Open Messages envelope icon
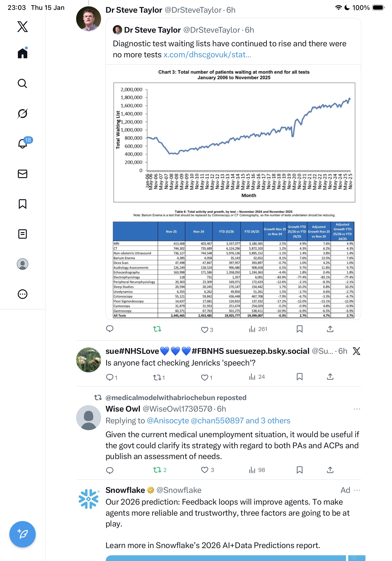This screenshot has width=392, height=561. pos(23,174)
